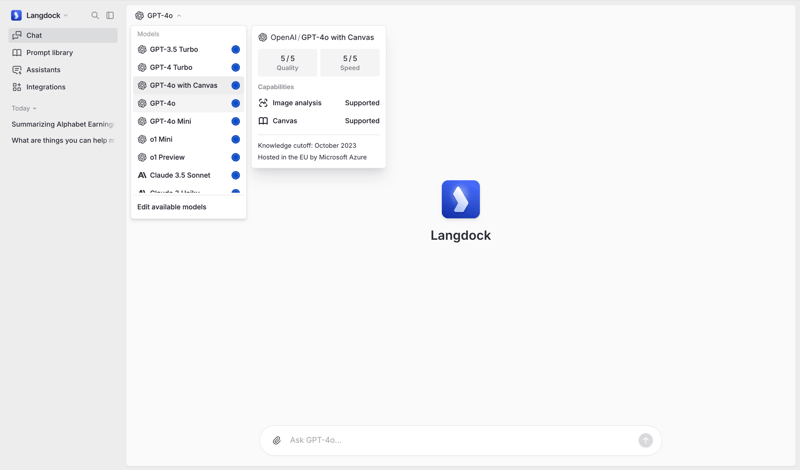Click the Assistants icon in sidebar

[17, 70]
